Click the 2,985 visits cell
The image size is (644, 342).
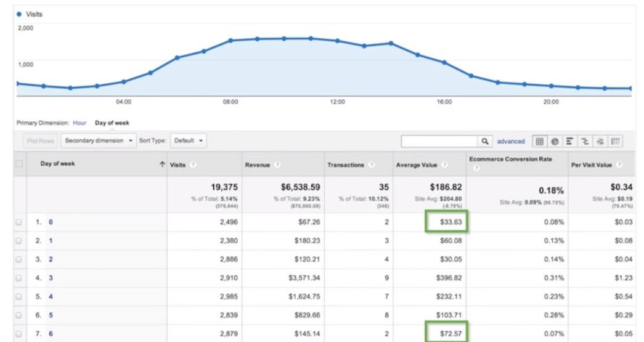[229, 296]
